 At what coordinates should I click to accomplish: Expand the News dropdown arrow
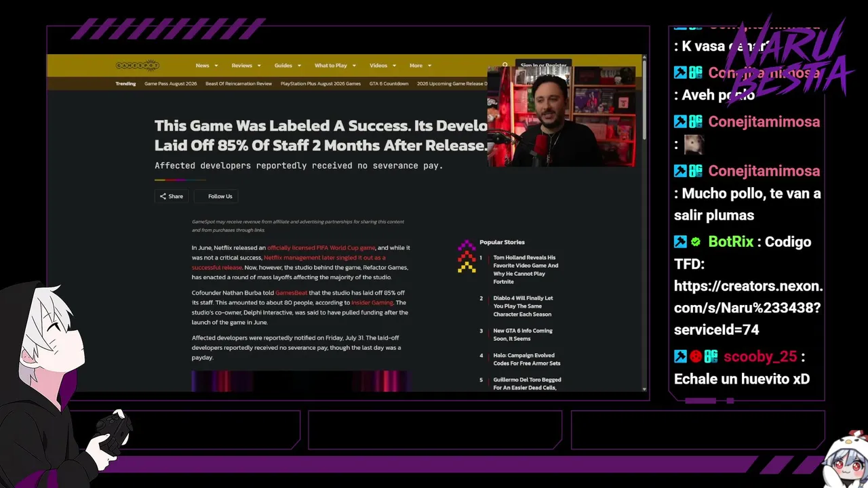216,66
